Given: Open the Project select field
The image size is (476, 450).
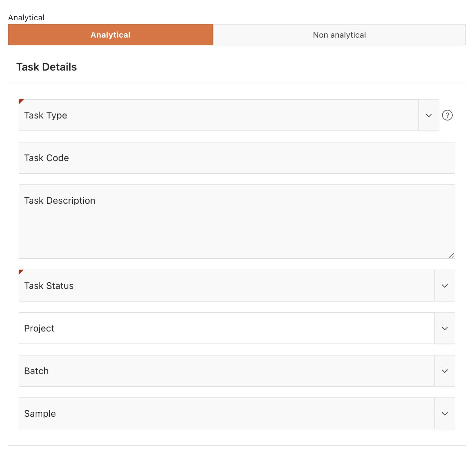Looking at the screenshot, I should (226, 328).
